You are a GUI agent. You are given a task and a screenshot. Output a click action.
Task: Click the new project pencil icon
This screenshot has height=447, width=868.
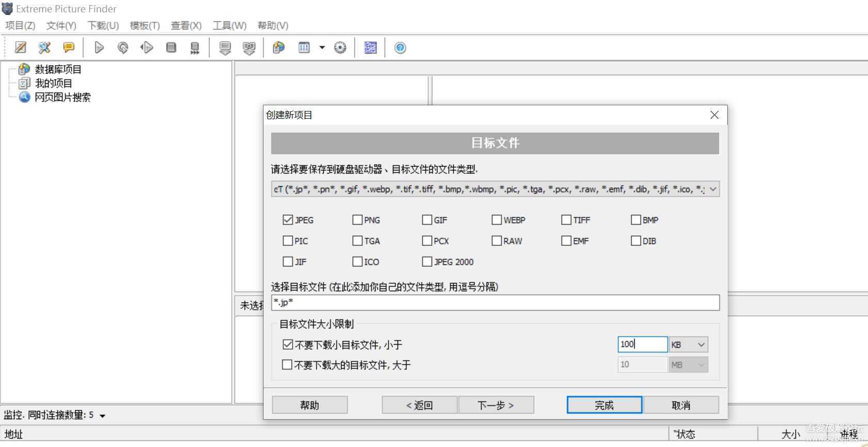tap(21, 47)
